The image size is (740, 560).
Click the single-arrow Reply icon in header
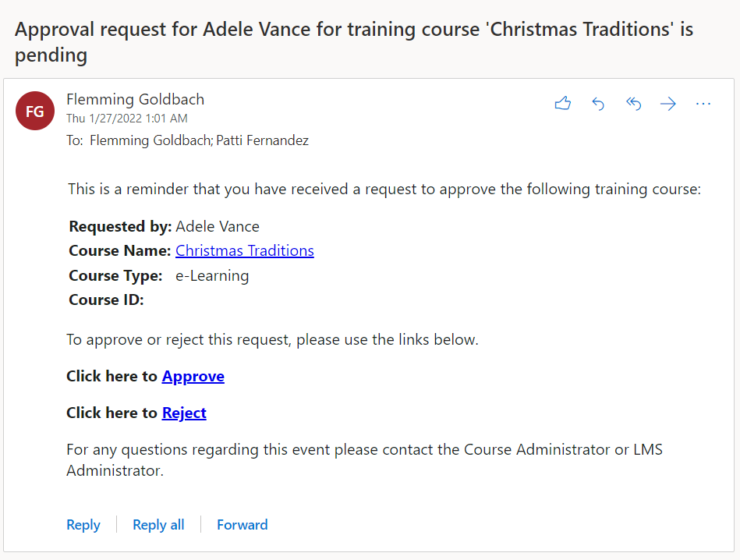598,104
